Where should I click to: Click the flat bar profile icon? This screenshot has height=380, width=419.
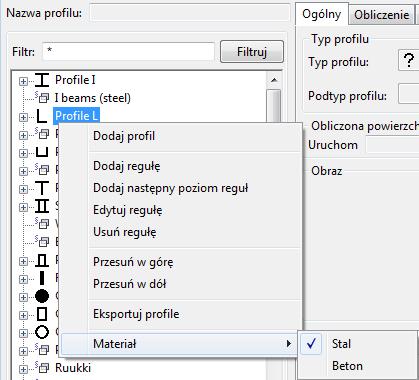click(42, 278)
